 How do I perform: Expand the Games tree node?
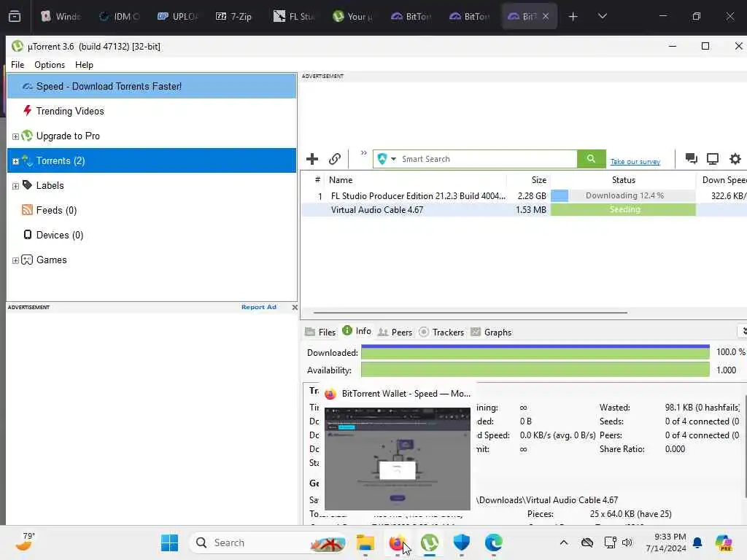click(15, 260)
